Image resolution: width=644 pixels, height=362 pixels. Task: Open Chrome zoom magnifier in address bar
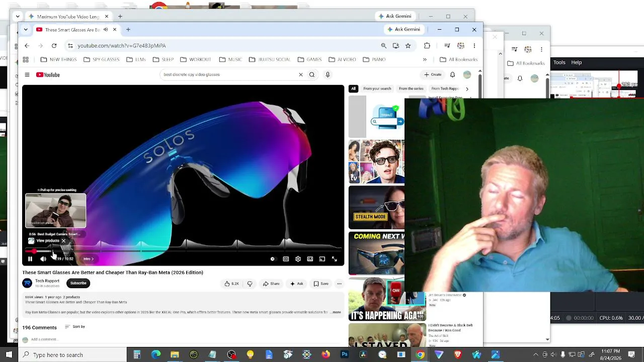[384, 46]
